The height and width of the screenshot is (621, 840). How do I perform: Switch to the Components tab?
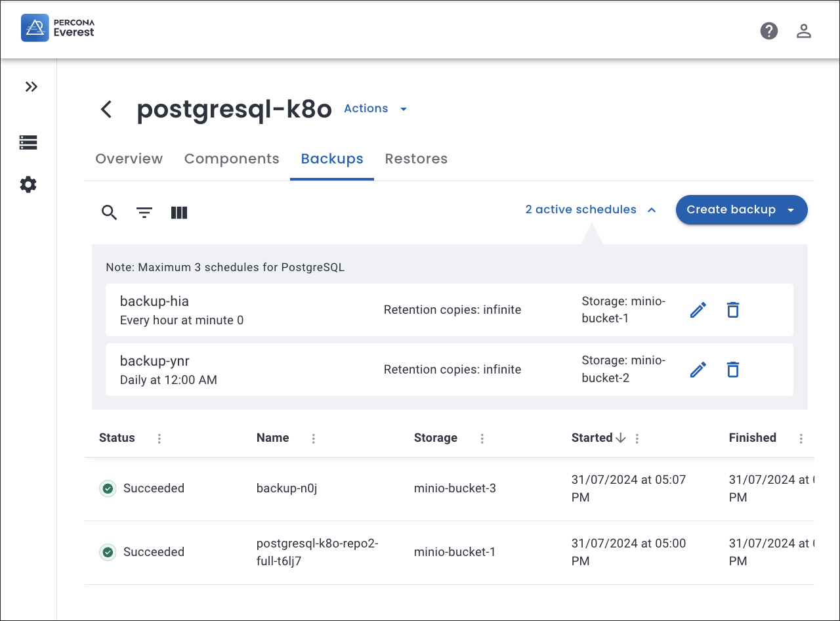pos(232,159)
